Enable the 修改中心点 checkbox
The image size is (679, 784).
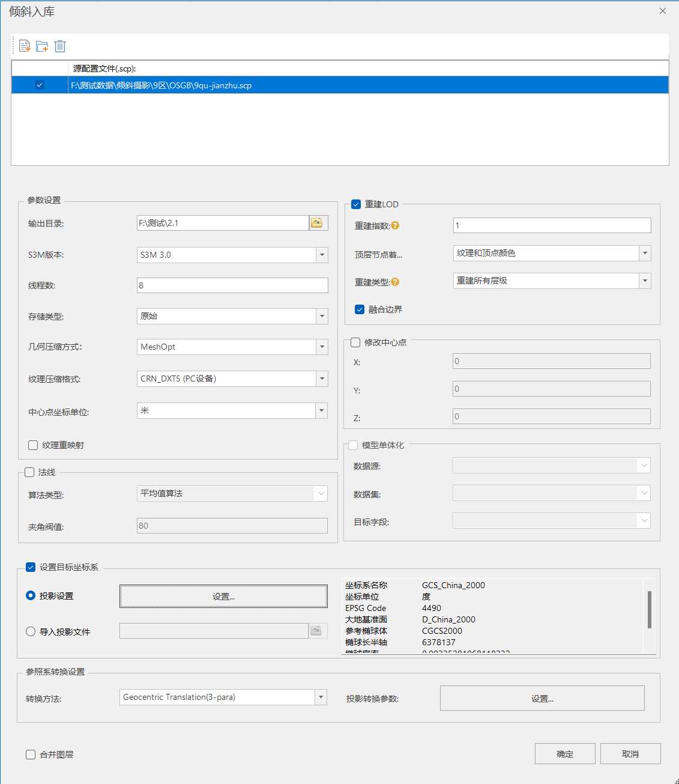coord(355,342)
